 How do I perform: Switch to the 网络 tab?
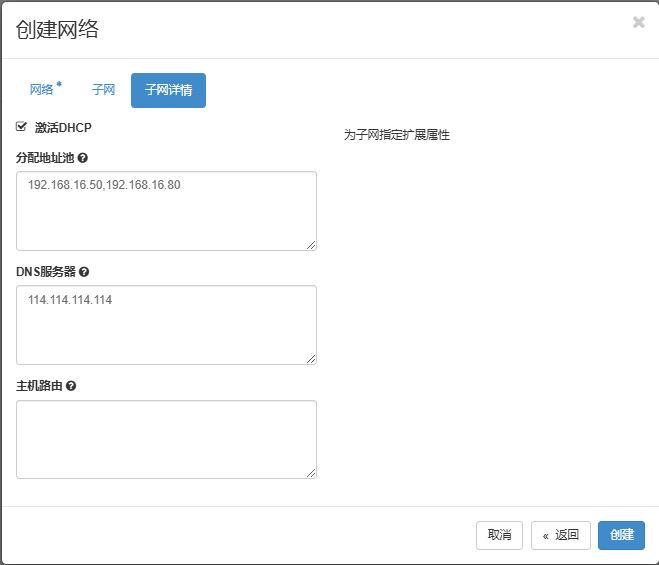[x=45, y=90]
